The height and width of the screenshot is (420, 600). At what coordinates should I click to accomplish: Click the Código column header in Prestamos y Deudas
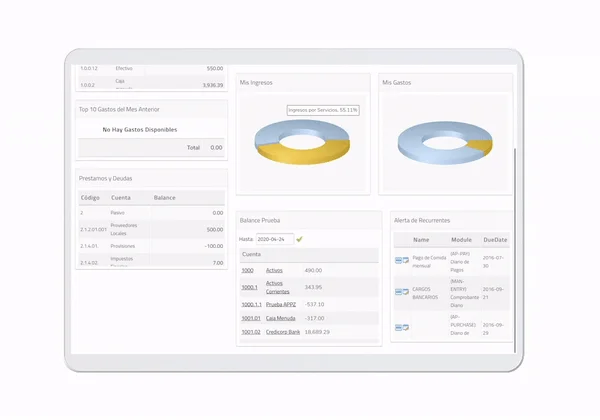click(x=90, y=198)
